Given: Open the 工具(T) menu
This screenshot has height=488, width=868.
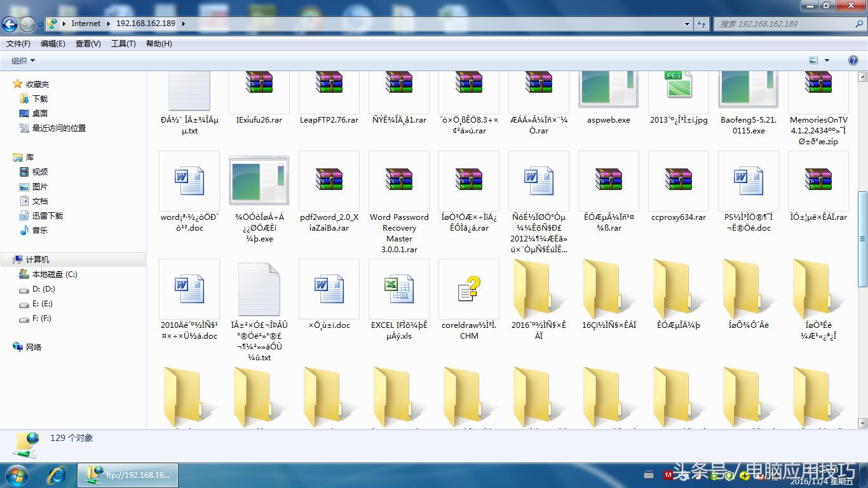Looking at the screenshot, I should pyautogui.click(x=123, y=43).
